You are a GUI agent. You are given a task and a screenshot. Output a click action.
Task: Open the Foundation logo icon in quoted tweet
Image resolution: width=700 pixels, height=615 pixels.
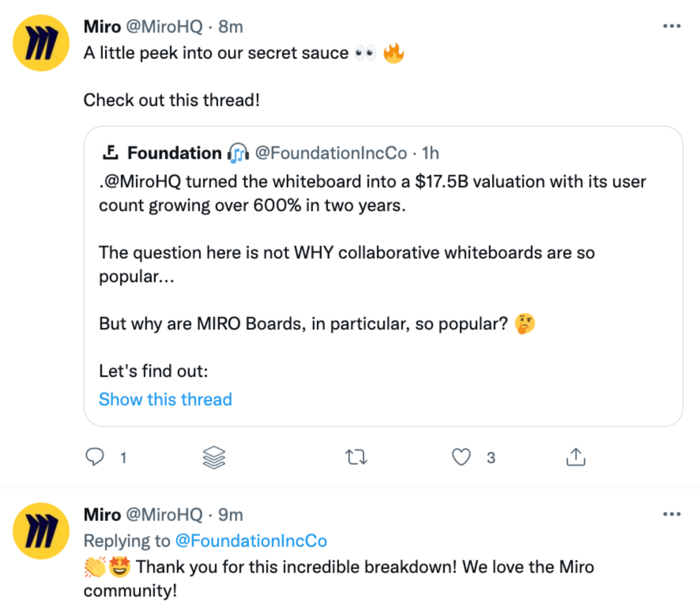[x=110, y=153]
